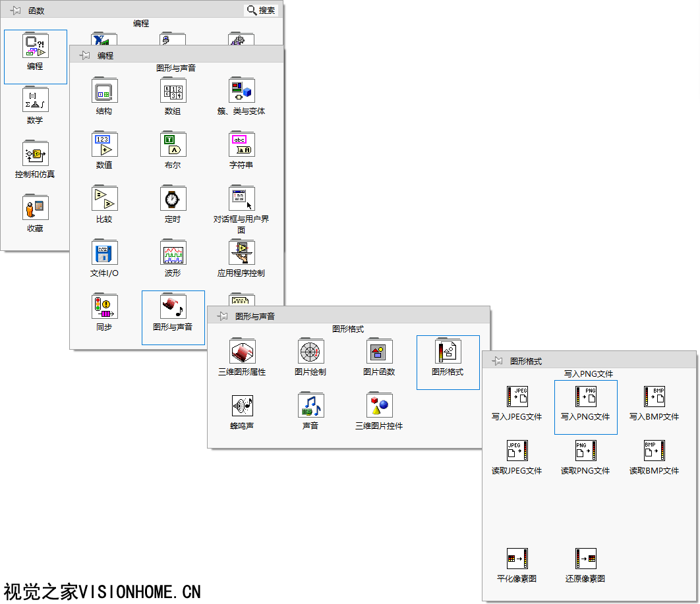Image resolution: width=700 pixels, height=604 pixels.
Task: Click the 蜂鸣声 function icon
Action: click(242, 406)
